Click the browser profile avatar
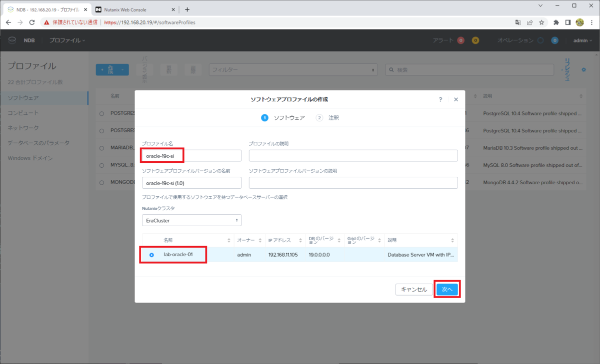 click(580, 22)
